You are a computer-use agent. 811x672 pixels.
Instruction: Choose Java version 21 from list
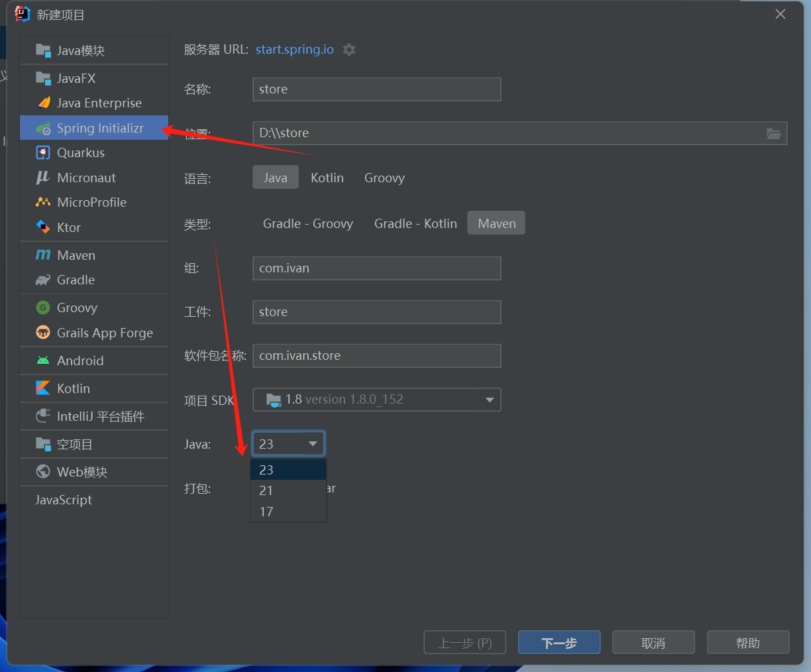266,490
